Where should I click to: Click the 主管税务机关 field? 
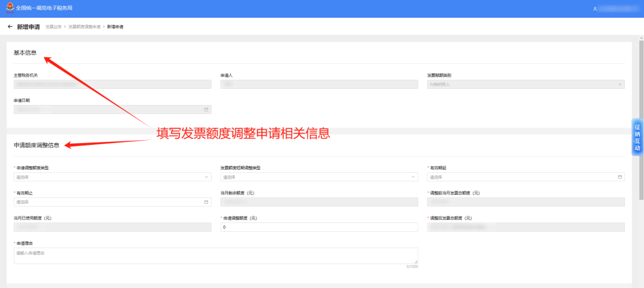point(112,85)
